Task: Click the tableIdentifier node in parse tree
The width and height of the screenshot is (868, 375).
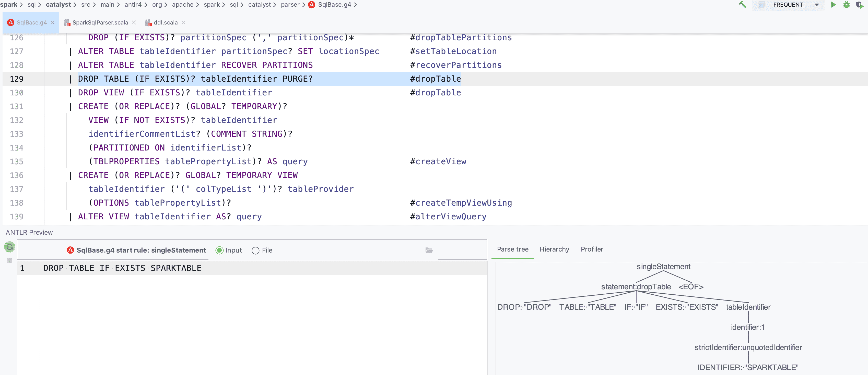Action: (x=748, y=307)
